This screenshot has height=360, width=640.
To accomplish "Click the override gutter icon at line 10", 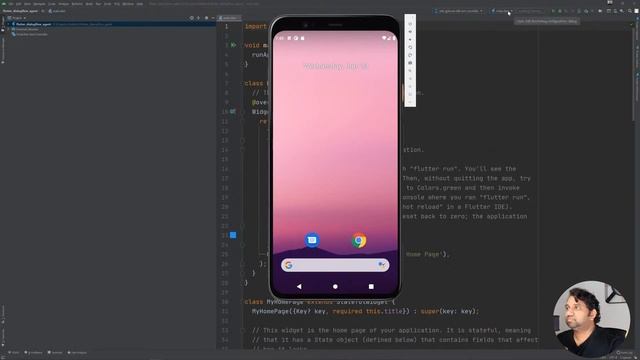I will [233, 111].
